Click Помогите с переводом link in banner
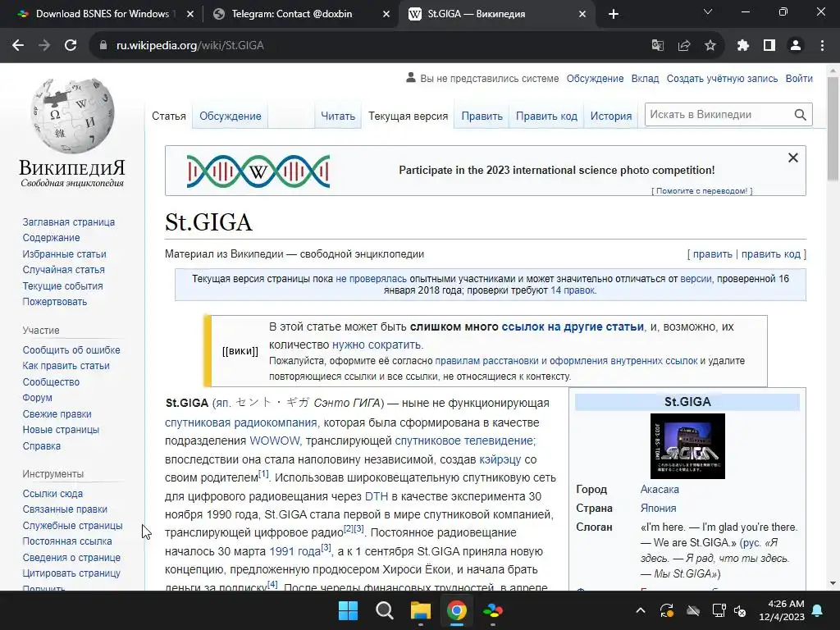This screenshot has width=840, height=630. [702, 190]
